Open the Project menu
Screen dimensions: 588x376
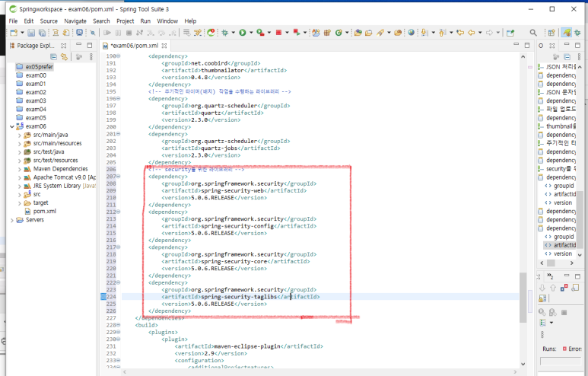coord(125,21)
